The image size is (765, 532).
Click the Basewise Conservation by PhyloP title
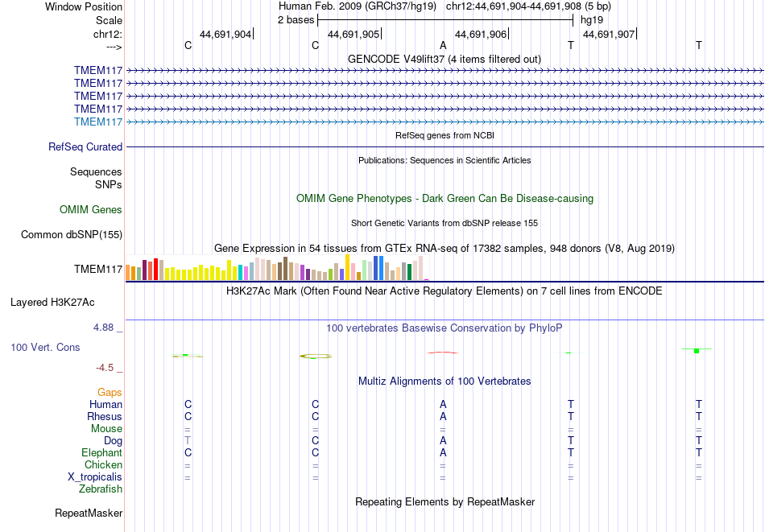445,328
